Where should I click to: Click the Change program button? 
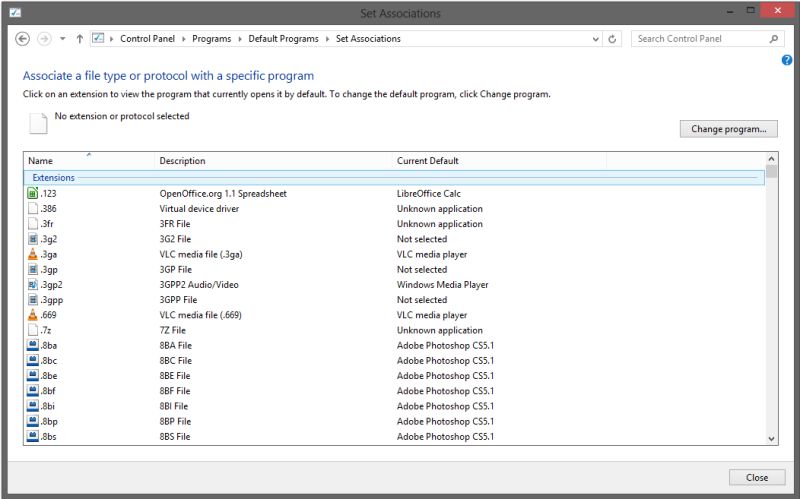coord(729,129)
